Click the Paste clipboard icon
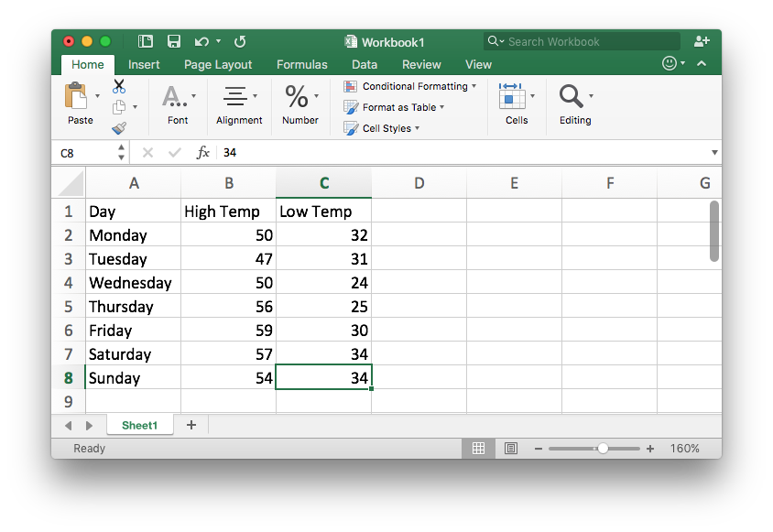The width and height of the screenshot is (773, 532). [76, 95]
